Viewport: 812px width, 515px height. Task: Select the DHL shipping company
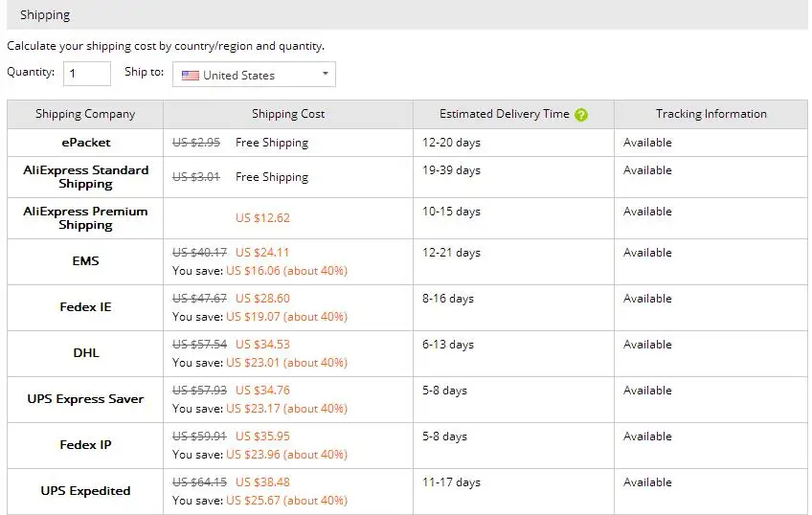(85, 353)
